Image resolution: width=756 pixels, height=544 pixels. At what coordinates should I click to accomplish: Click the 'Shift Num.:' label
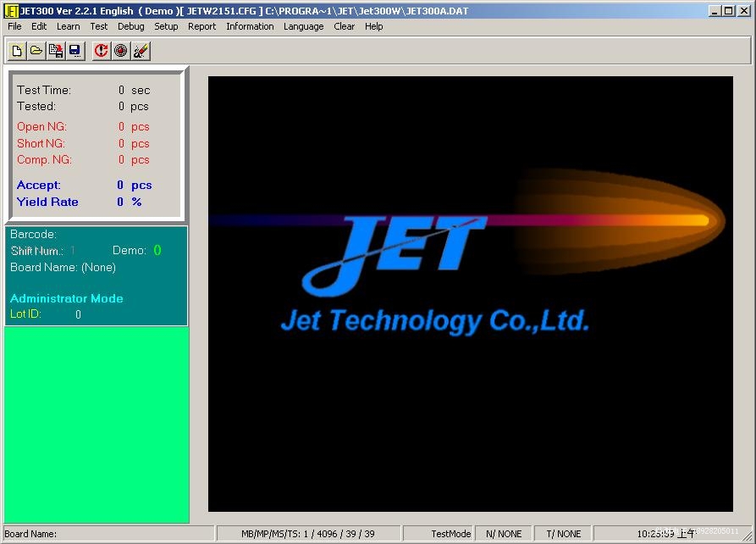click(37, 251)
